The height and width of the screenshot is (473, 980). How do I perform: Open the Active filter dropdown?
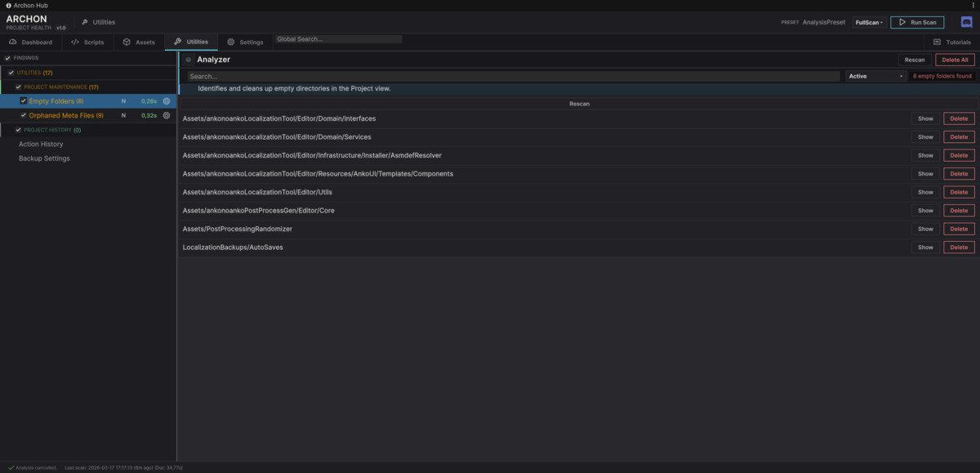click(x=876, y=76)
